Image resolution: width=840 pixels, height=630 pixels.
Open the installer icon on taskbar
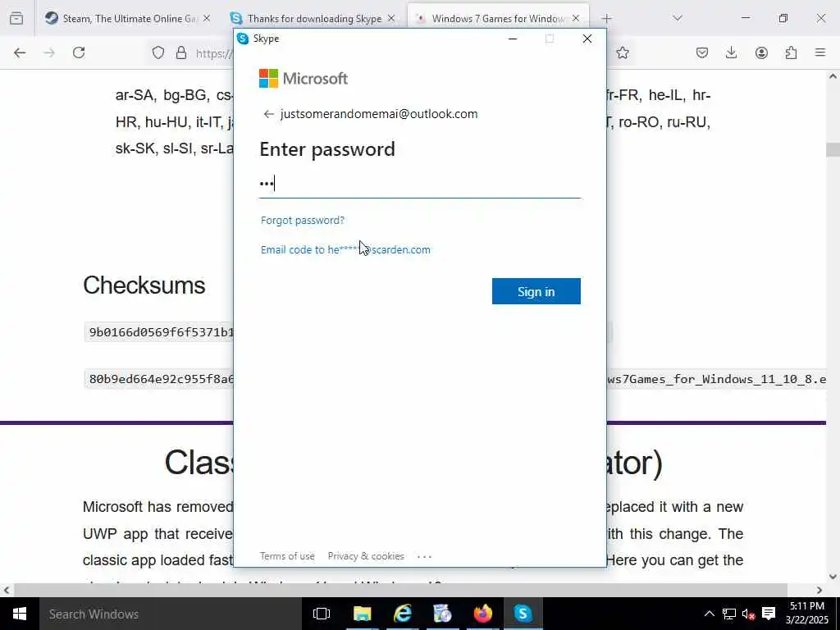coord(442,614)
